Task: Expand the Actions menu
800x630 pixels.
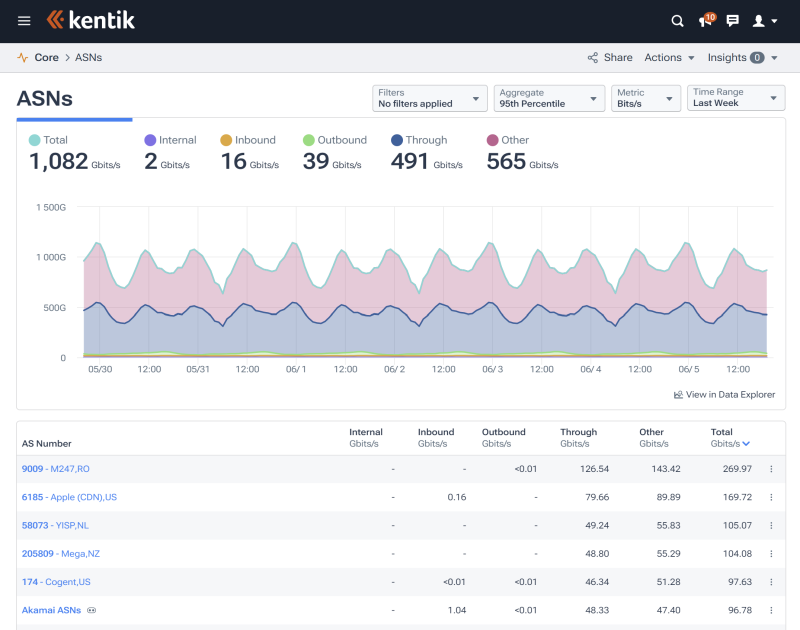Action: pos(669,58)
